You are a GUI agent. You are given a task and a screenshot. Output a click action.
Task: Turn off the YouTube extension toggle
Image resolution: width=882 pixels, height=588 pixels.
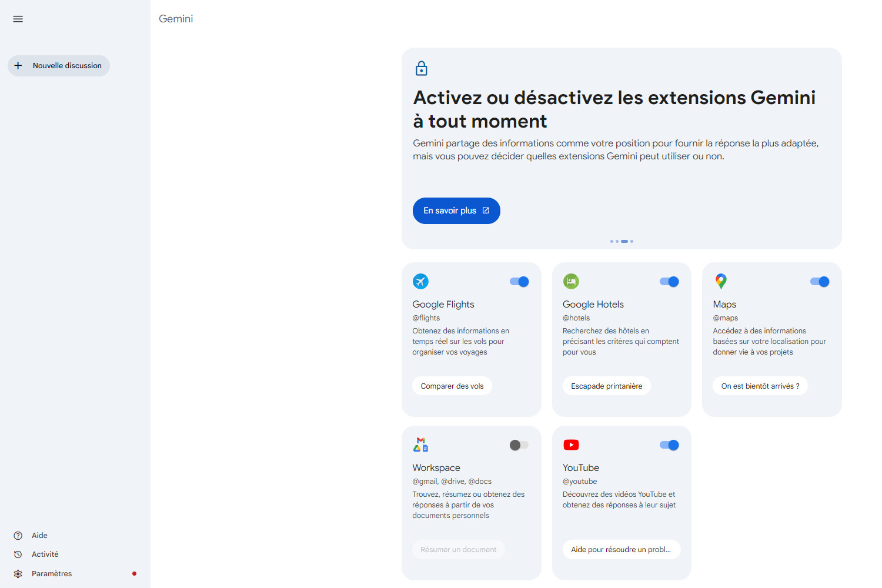point(669,445)
